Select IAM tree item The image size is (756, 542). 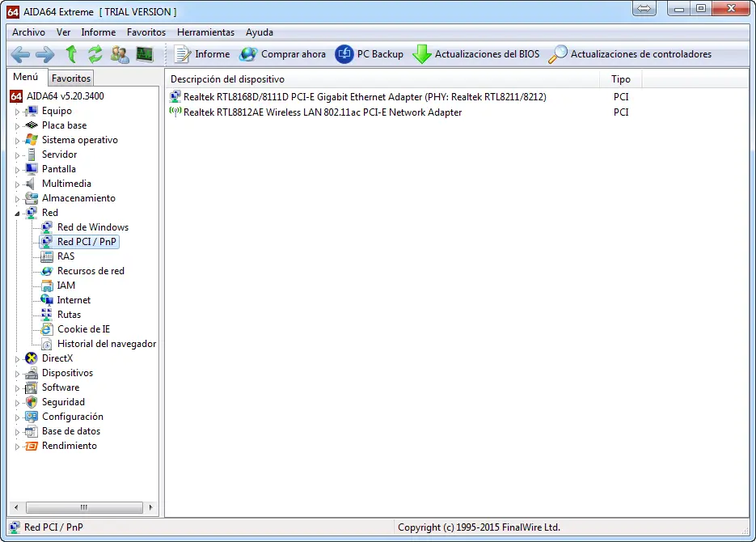click(65, 286)
